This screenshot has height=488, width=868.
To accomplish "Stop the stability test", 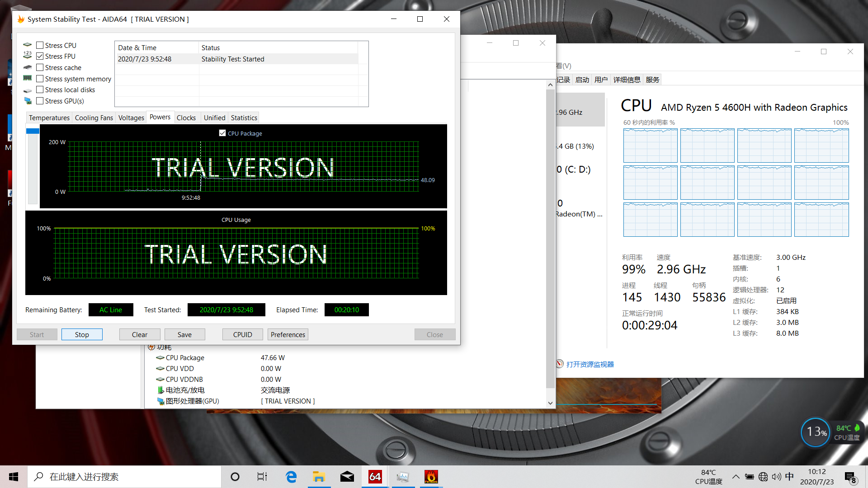I will click(82, 334).
